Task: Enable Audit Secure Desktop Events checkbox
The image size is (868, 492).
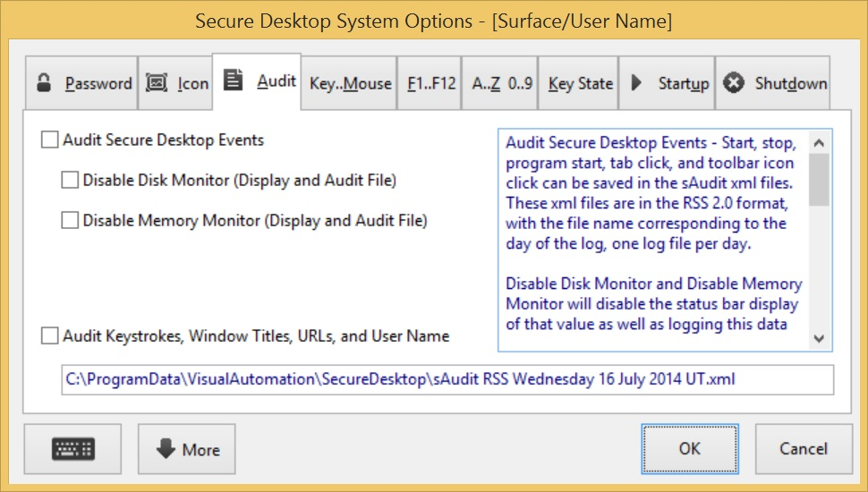Action: coord(48,140)
